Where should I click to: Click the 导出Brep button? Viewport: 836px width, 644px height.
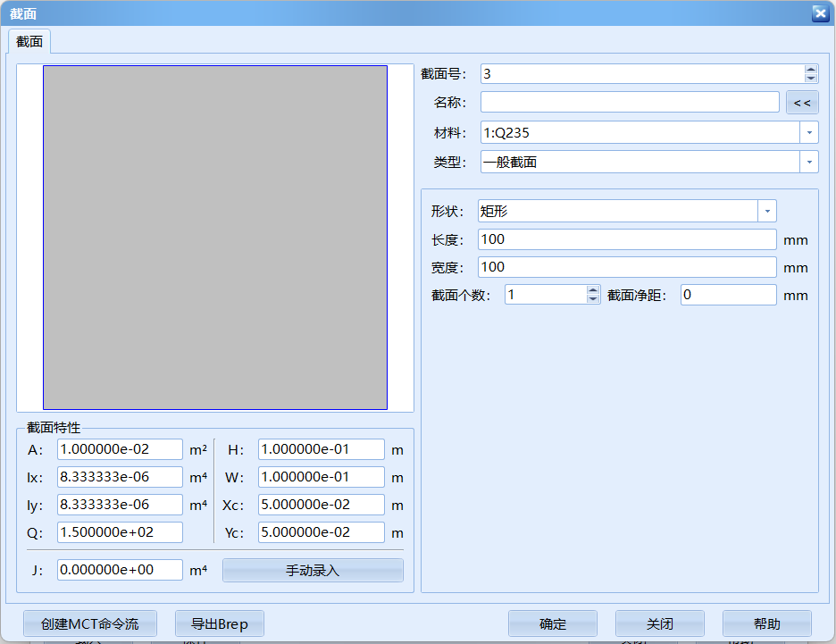pyautogui.click(x=218, y=623)
